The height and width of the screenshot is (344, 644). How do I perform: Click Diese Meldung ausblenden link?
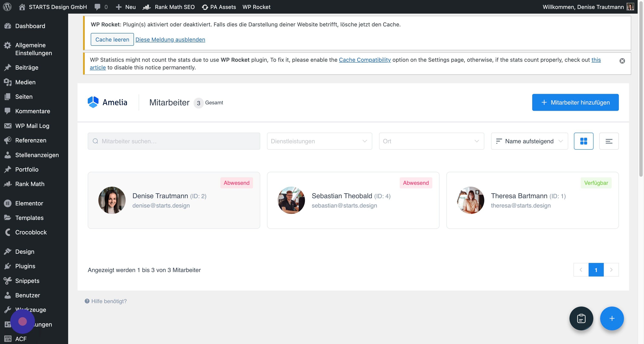pyautogui.click(x=170, y=39)
